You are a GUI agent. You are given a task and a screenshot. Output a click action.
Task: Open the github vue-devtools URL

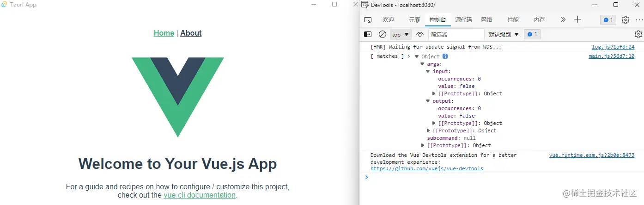pos(427,169)
